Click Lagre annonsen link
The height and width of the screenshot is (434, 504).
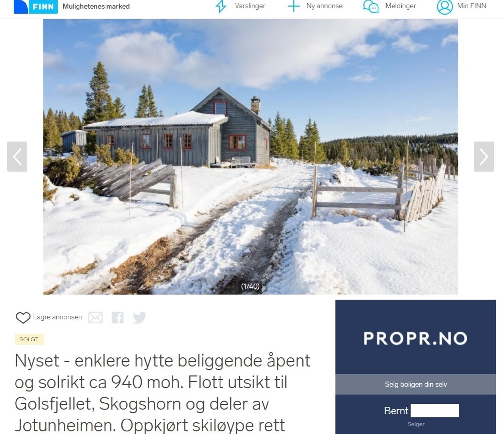57,317
